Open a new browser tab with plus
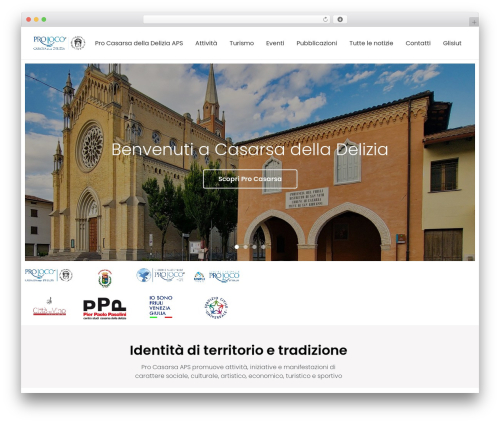The height and width of the screenshot is (423, 500). click(474, 22)
